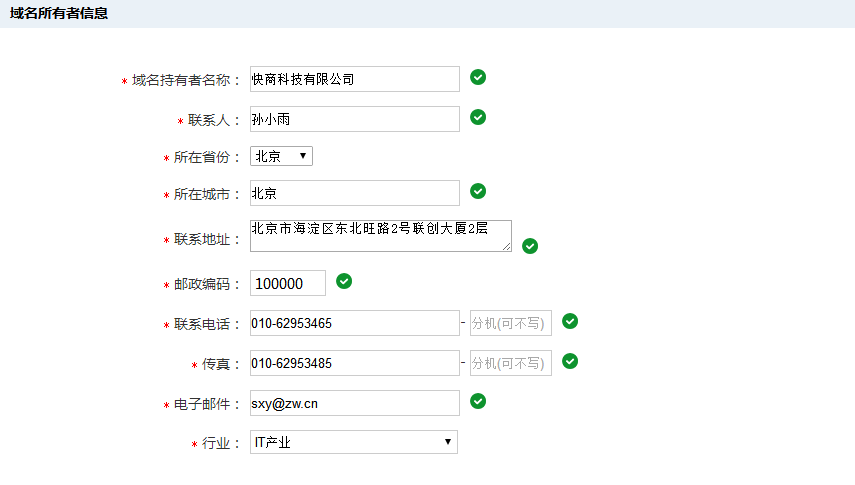Select the city input field containing 北京
Image resolution: width=855 pixels, height=485 pixels.
(x=355, y=193)
